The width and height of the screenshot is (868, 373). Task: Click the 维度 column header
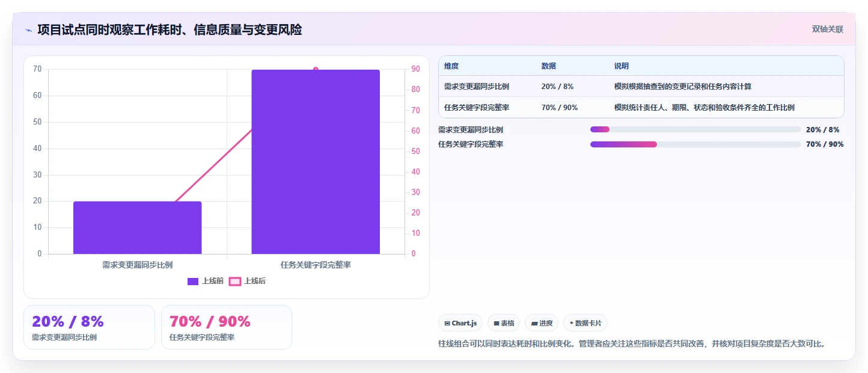(x=451, y=66)
